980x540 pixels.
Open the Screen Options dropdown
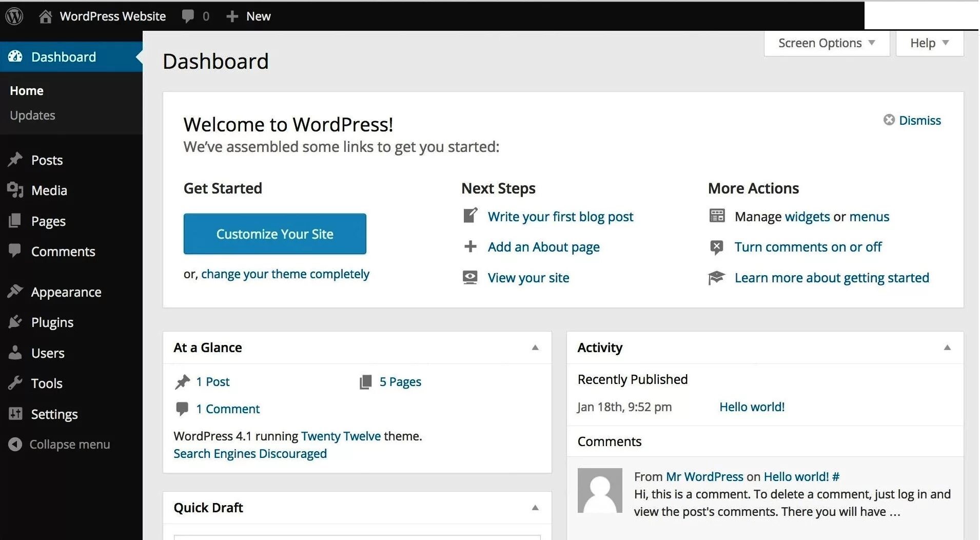pyautogui.click(x=827, y=43)
